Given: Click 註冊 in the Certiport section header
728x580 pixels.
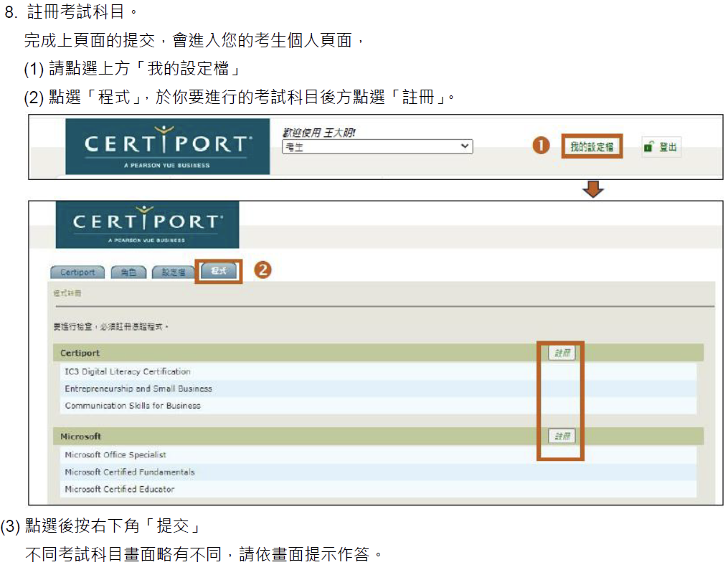Looking at the screenshot, I should (x=562, y=353).
